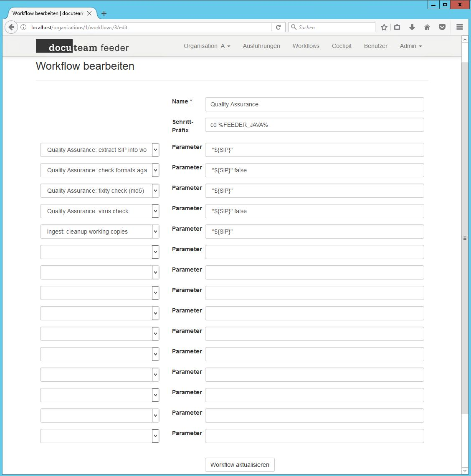Go to the browser home page icon
Screen dimensions: 471x476
click(x=427, y=27)
